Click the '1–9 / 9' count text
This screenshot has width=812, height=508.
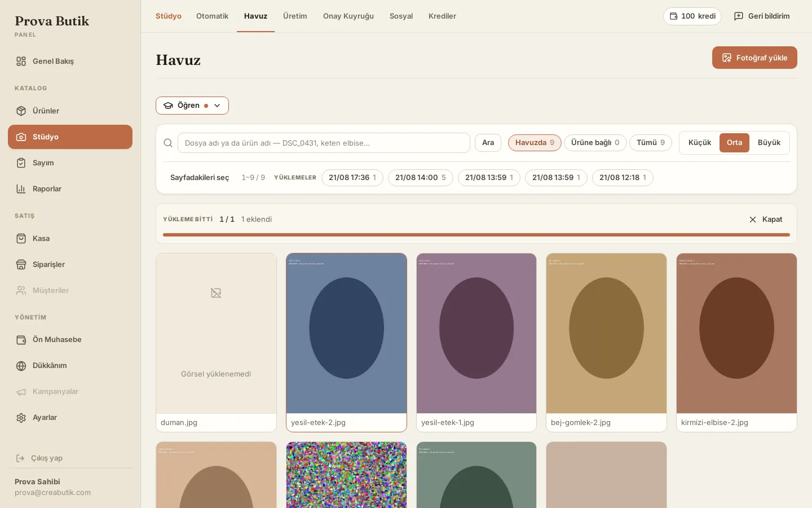coord(253,178)
